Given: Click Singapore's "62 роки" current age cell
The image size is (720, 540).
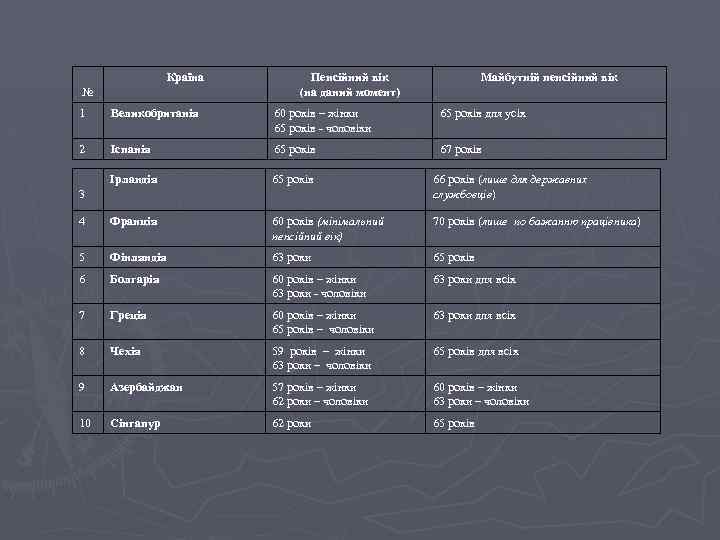Looking at the screenshot, I should pos(292,423).
